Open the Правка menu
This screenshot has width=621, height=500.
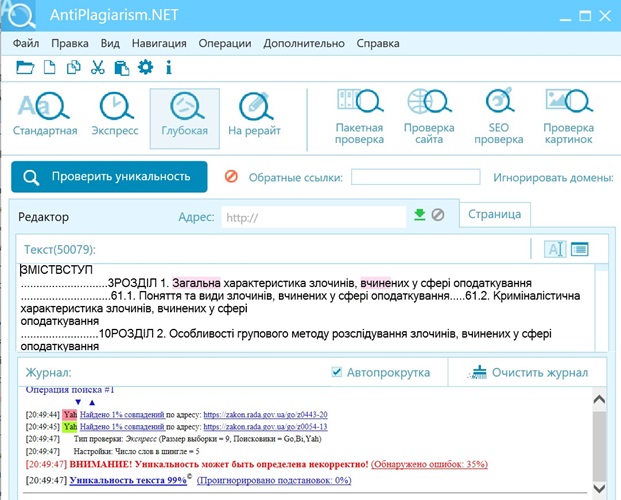(70, 43)
